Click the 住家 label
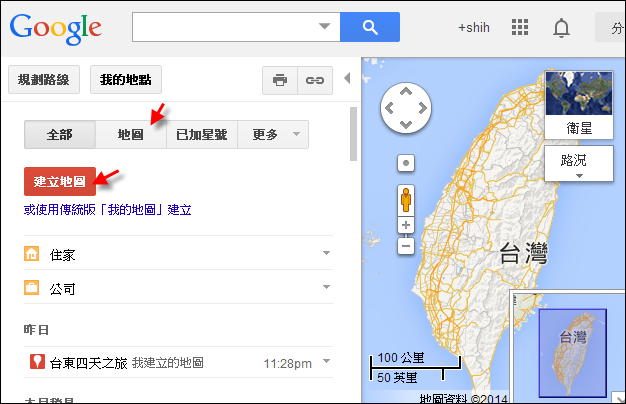The width and height of the screenshot is (626, 404). [62, 255]
